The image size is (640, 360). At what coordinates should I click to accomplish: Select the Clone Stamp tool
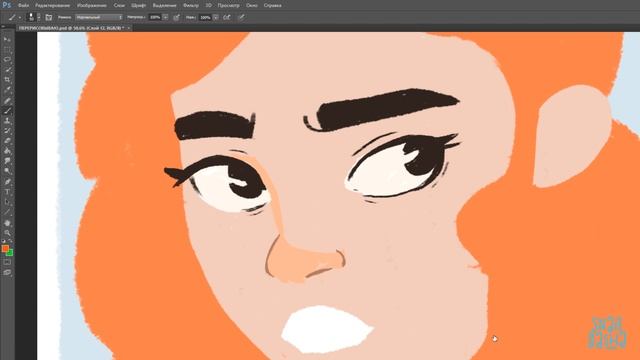tap(7, 121)
